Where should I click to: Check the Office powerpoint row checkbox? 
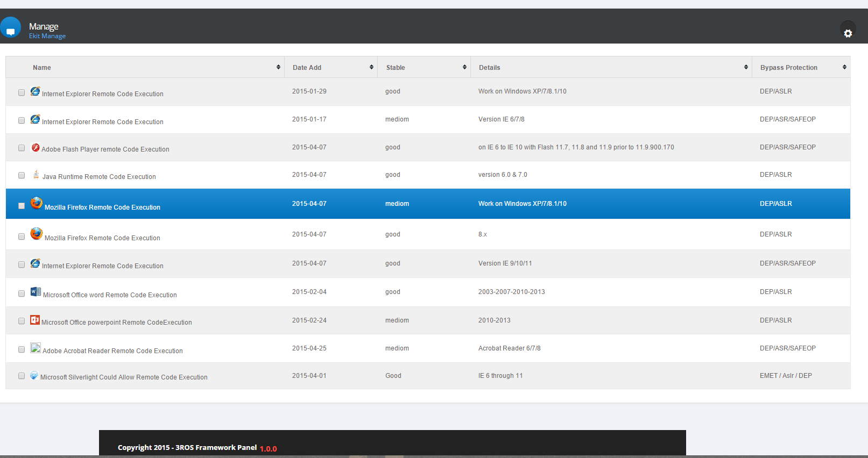[22, 321]
